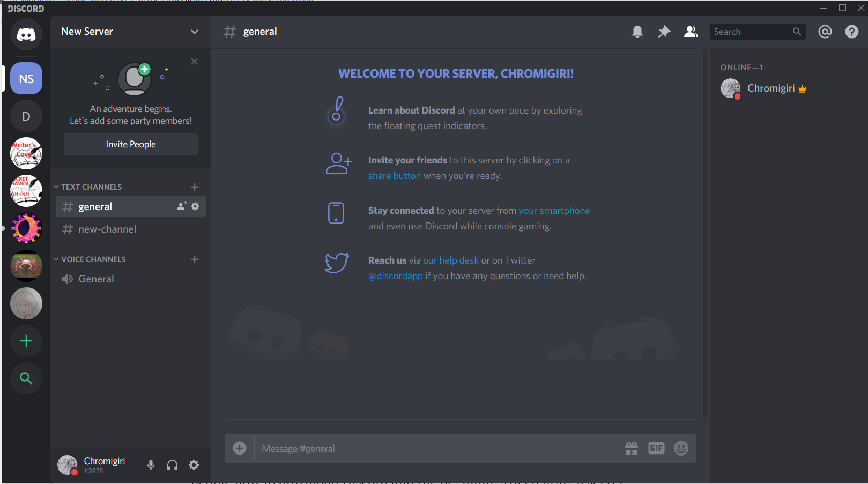Toggle the member list panel
The image size is (868, 484).
pos(691,32)
